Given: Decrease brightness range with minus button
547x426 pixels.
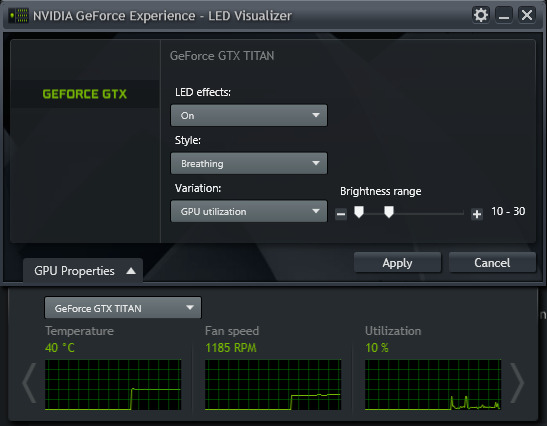Looking at the screenshot, I should 341,214.
